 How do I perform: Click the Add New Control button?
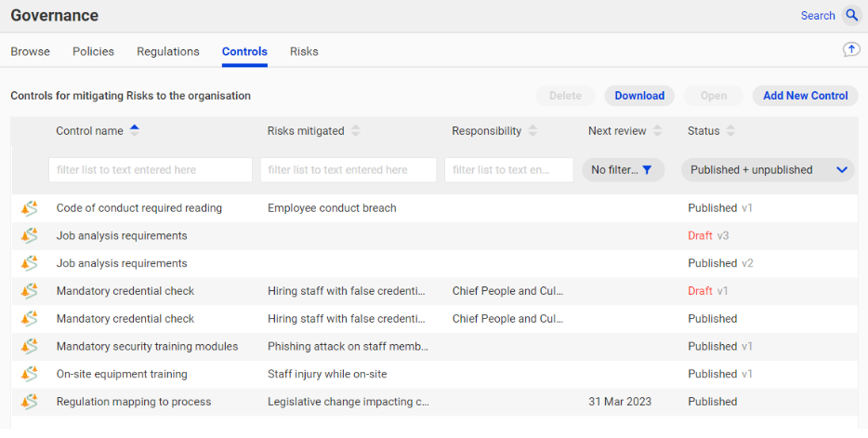[x=805, y=96]
